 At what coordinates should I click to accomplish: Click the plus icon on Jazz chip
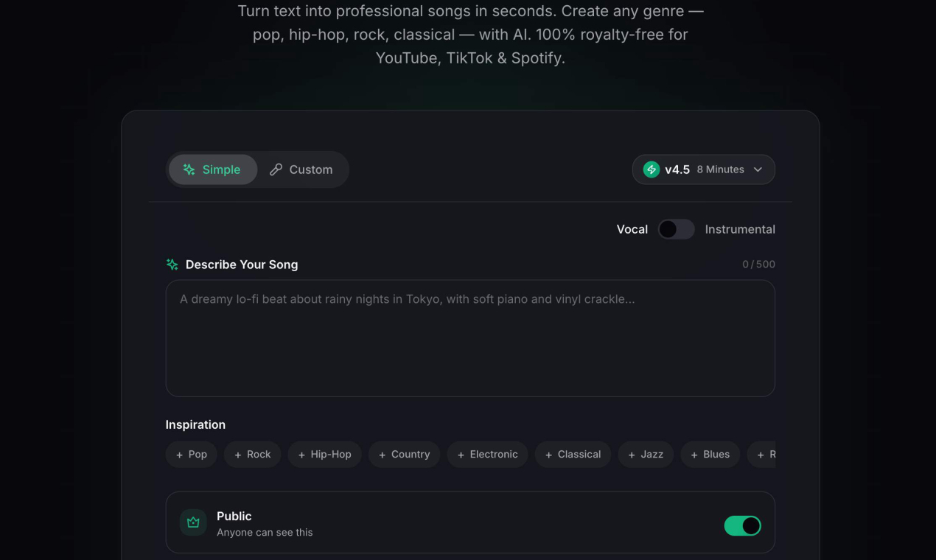point(632,455)
